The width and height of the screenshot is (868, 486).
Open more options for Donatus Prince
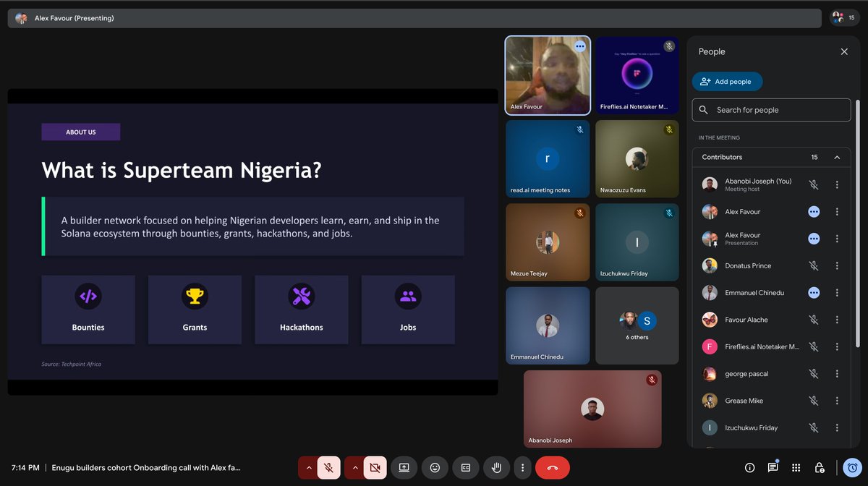837,265
